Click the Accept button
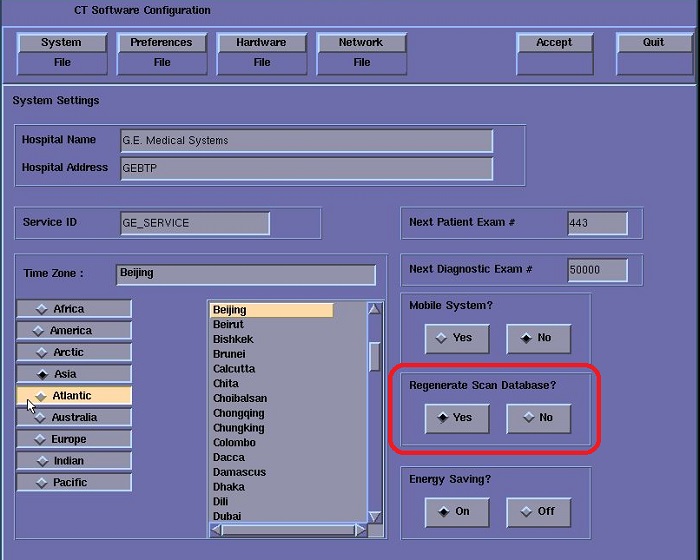 (x=554, y=43)
